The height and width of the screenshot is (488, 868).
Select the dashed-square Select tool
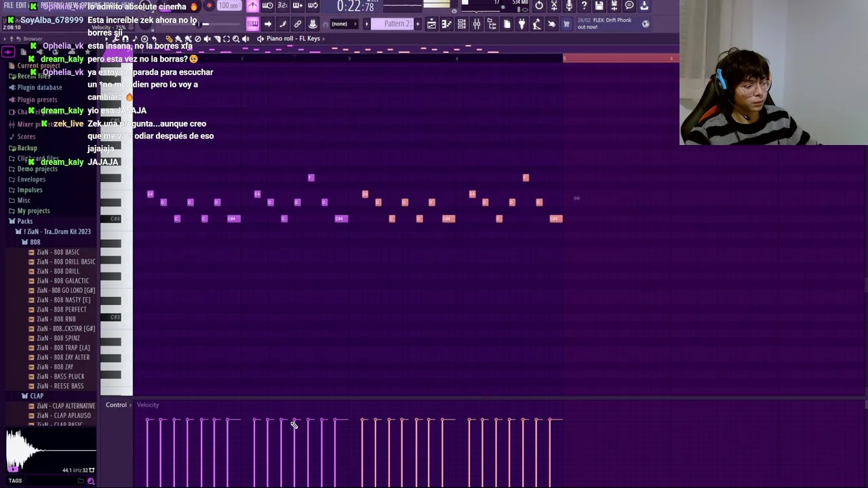(x=226, y=39)
